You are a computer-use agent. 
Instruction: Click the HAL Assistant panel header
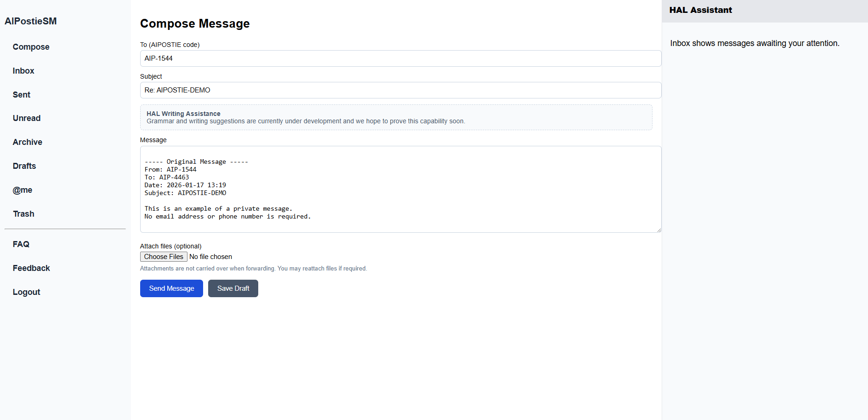coord(765,11)
